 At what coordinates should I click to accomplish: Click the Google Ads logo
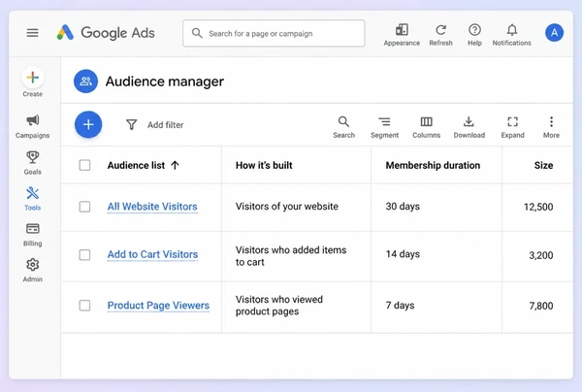tap(106, 33)
